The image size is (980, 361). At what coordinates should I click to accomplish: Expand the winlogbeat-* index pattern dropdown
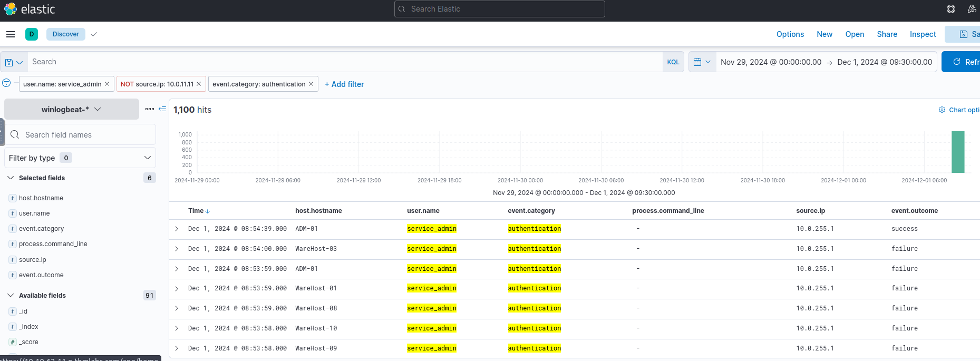click(x=72, y=110)
